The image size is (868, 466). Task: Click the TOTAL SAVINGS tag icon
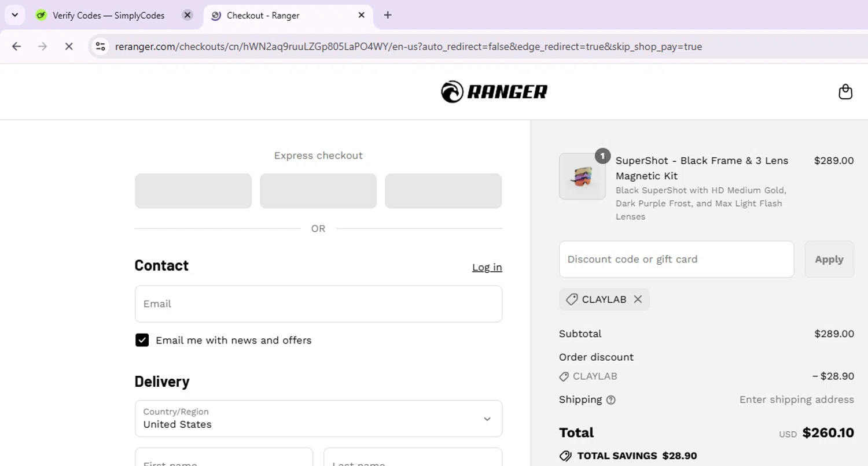(x=565, y=456)
